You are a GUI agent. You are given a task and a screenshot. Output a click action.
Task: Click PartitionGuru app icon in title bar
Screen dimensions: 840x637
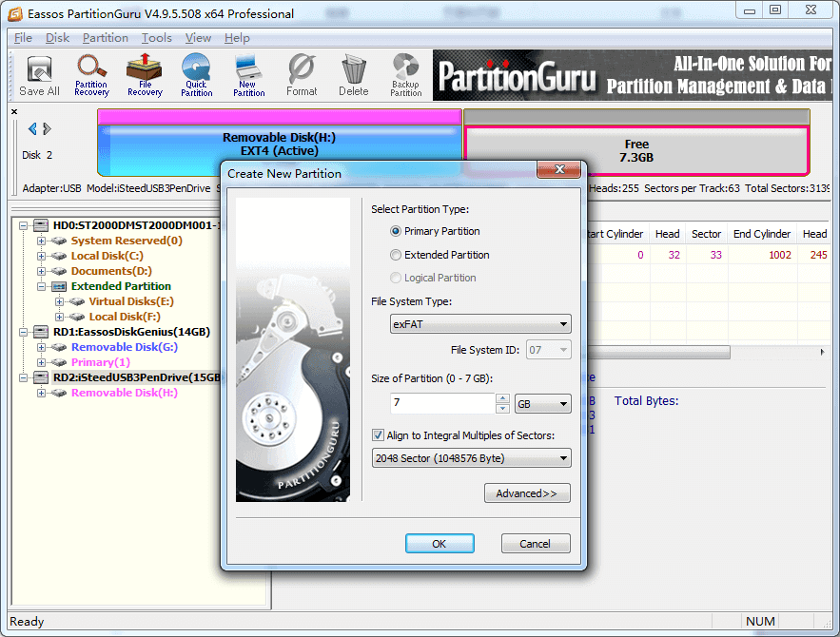(15, 13)
